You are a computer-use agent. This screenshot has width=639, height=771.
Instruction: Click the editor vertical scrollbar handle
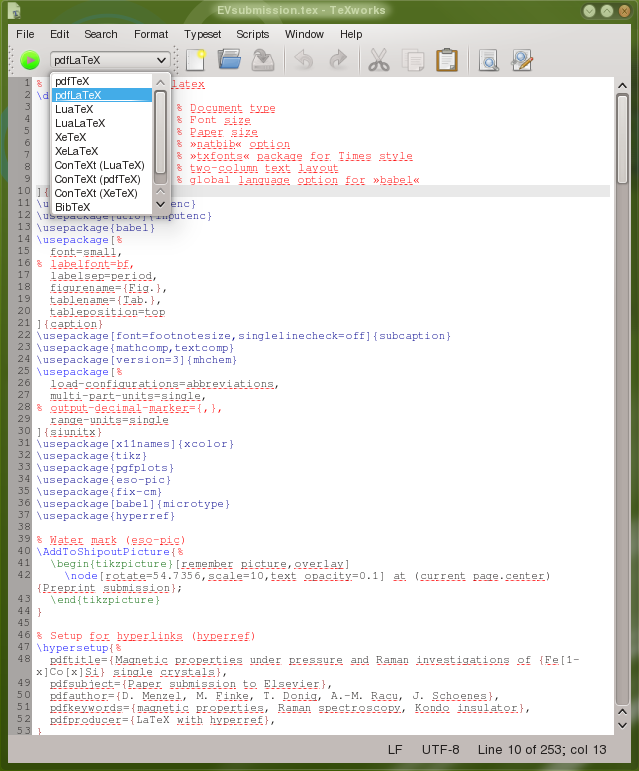pos(622,139)
